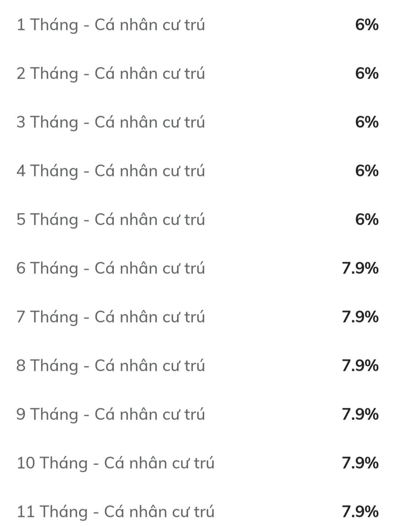Screen dimensions: 395x532
Task: Tap the 2 Tháng - Cá nhân cư trú label
Action: tap(110, 74)
